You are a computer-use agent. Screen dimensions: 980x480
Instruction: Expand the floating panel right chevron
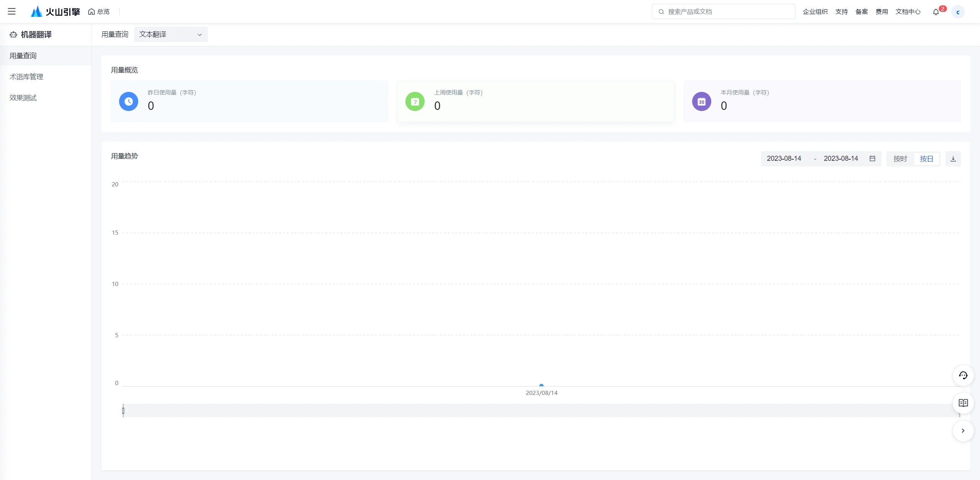tap(963, 431)
